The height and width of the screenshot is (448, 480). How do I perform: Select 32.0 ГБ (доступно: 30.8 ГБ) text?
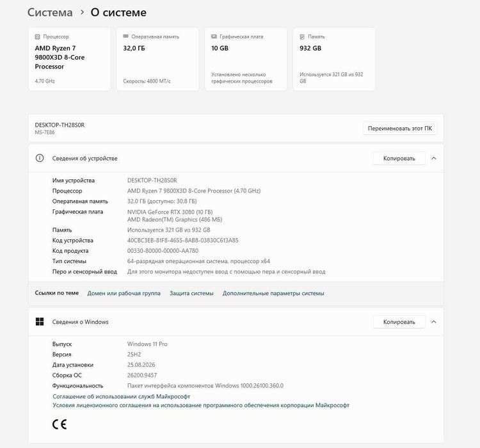click(x=162, y=201)
